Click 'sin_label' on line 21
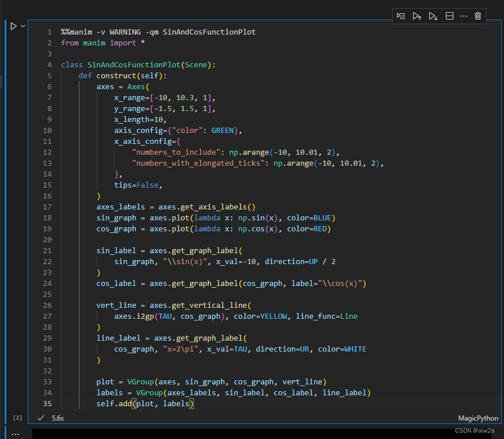 pyautogui.click(x=116, y=251)
